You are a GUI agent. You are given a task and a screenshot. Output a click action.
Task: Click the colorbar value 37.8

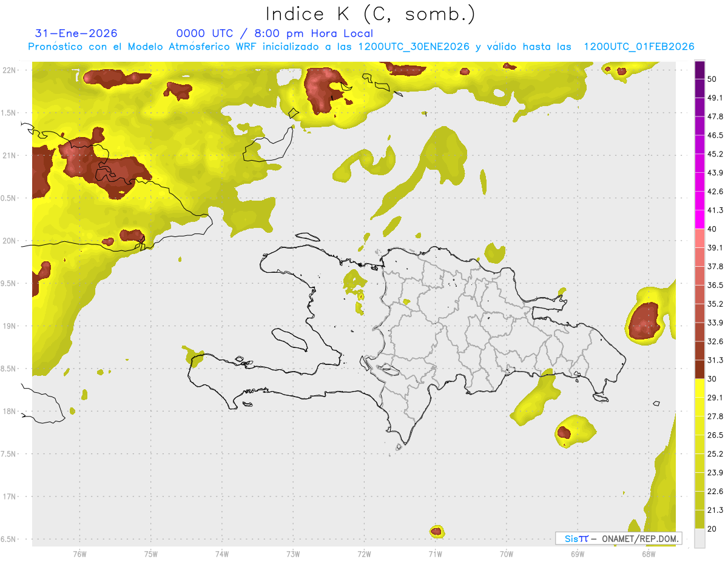715,267
